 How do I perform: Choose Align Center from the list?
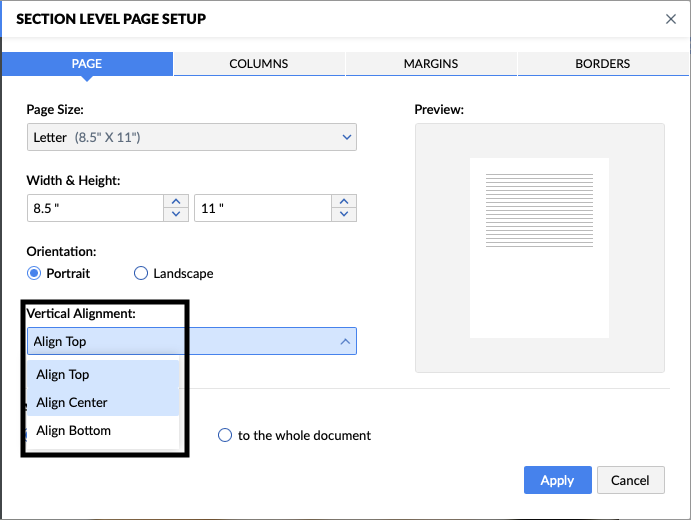pos(72,403)
